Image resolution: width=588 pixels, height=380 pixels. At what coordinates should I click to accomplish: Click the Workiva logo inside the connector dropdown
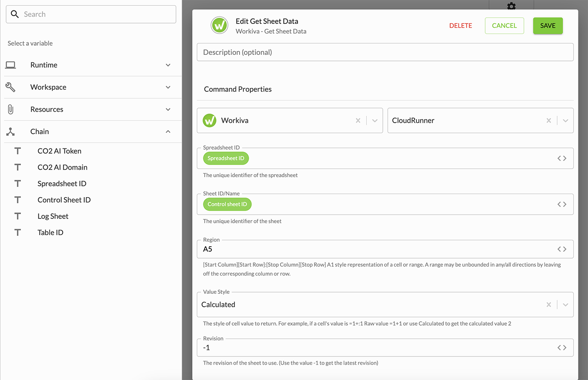click(210, 121)
